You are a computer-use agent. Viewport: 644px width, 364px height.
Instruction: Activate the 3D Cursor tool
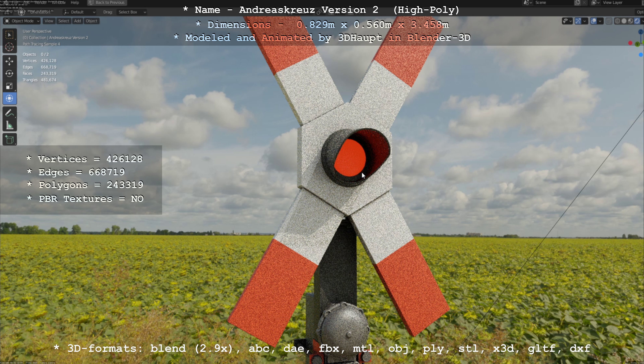[9, 47]
